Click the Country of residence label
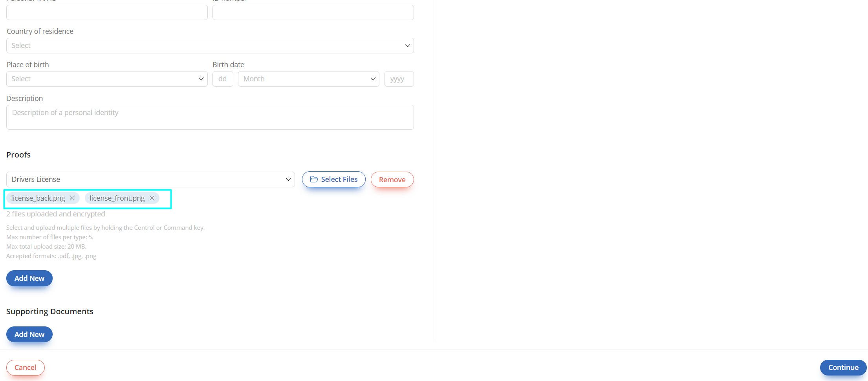 pyautogui.click(x=40, y=31)
